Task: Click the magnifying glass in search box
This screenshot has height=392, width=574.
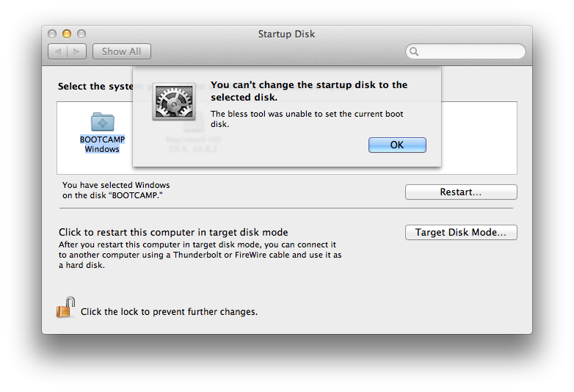Action: [415, 52]
